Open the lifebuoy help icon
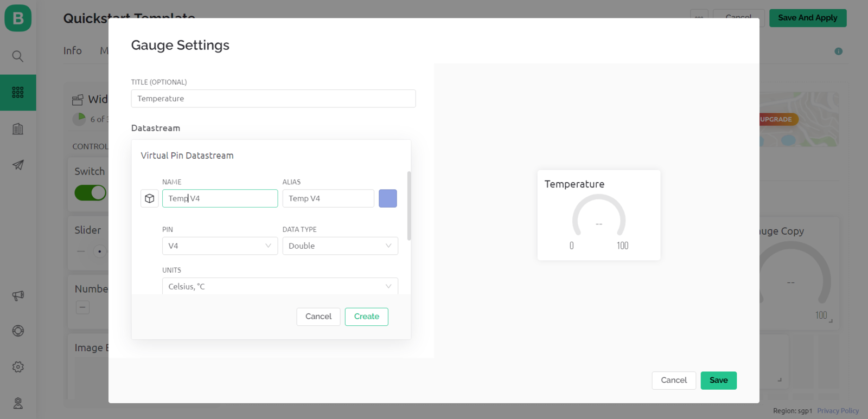Image resolution: width=868 pixels, height=419 pixels. [18, 331]
